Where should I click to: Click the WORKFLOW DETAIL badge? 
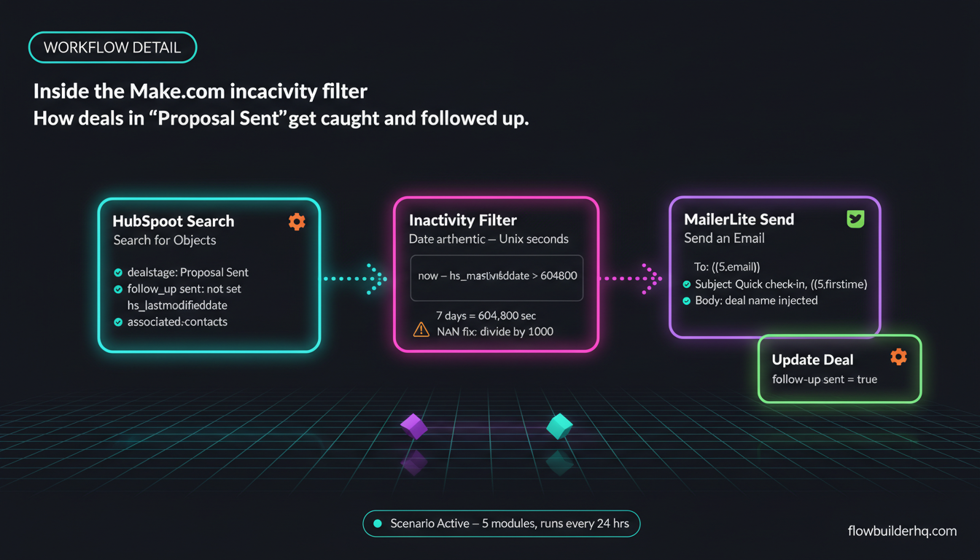(x=112, y=47)
